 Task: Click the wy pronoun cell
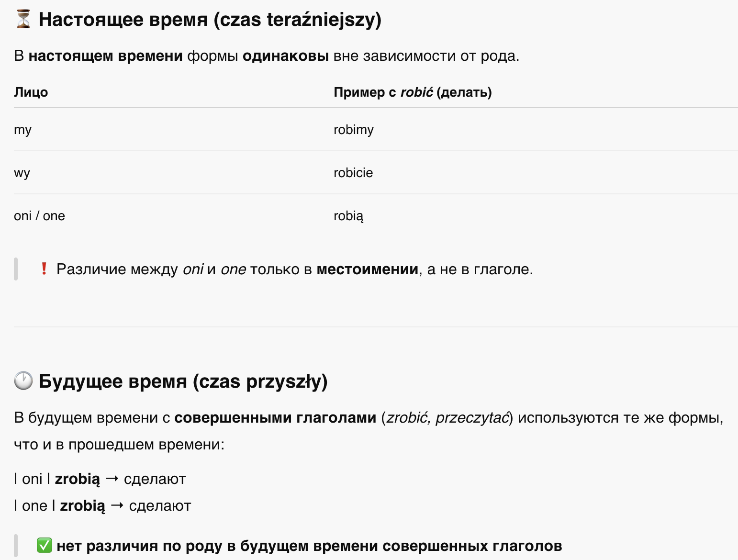22,173
